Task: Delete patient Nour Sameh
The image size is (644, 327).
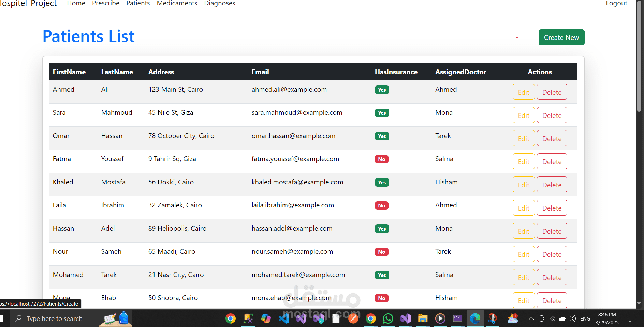Action: click(552, 254)
